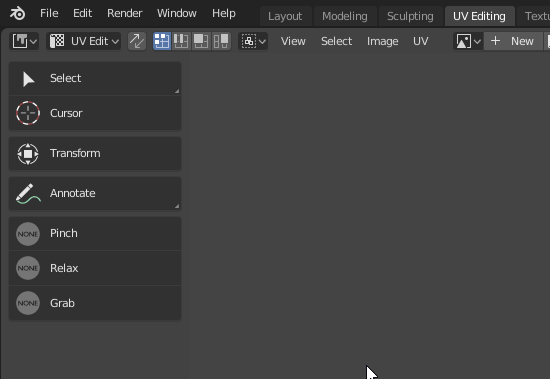Activate the Grab sculpt tool
Viewport: 550px width, 379px height.
[95, 303]
